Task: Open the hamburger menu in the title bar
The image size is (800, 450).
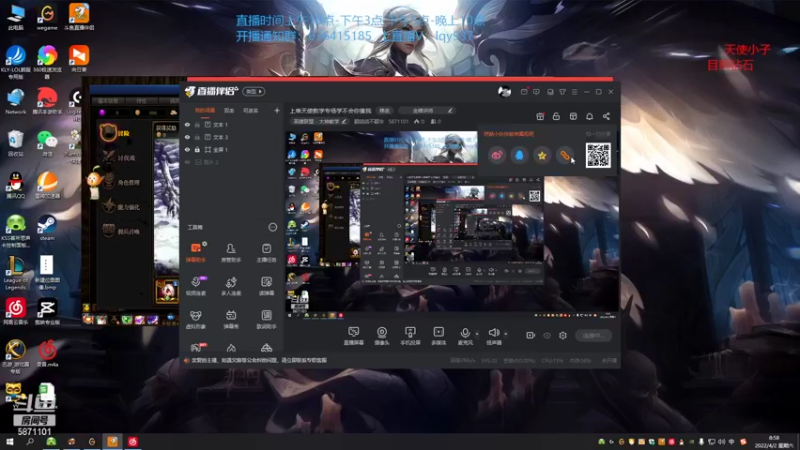Action: pos(574,92)
